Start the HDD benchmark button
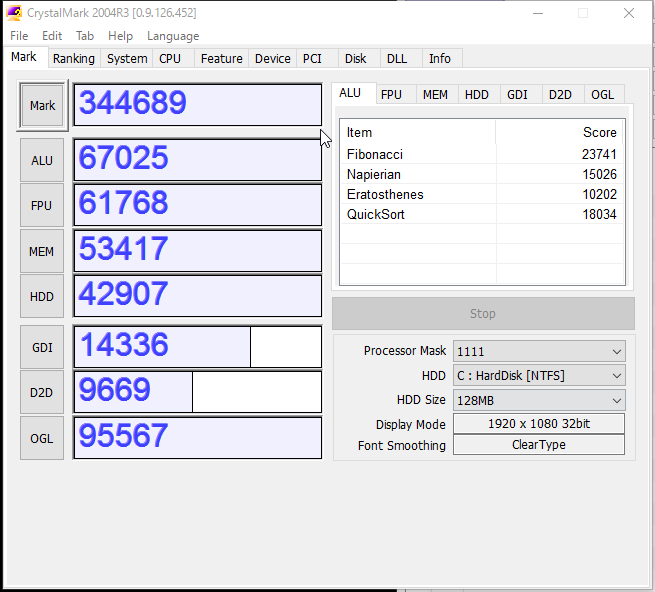 tap(42, 297)
